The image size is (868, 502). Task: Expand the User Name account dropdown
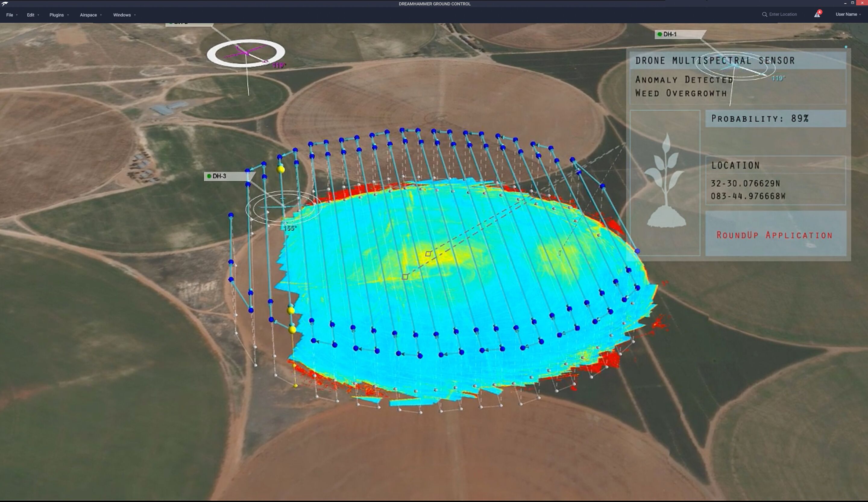pyautogui.click(x=848, y=14)
